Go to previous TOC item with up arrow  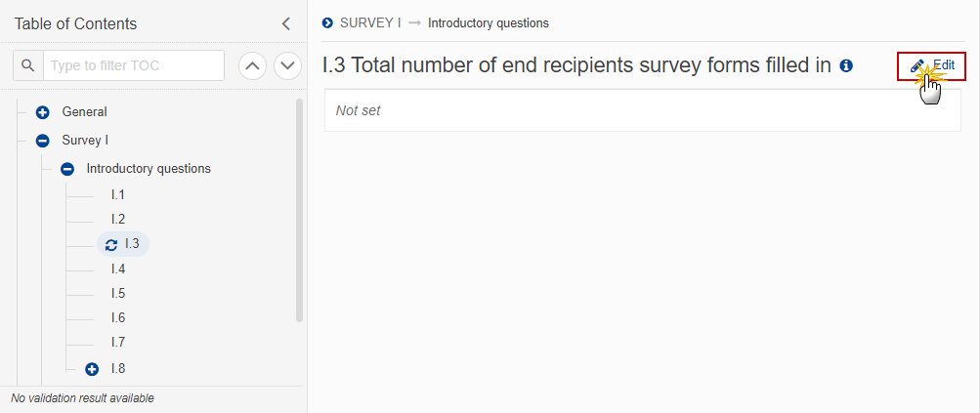pyautogui.click(x=252, y=65)
